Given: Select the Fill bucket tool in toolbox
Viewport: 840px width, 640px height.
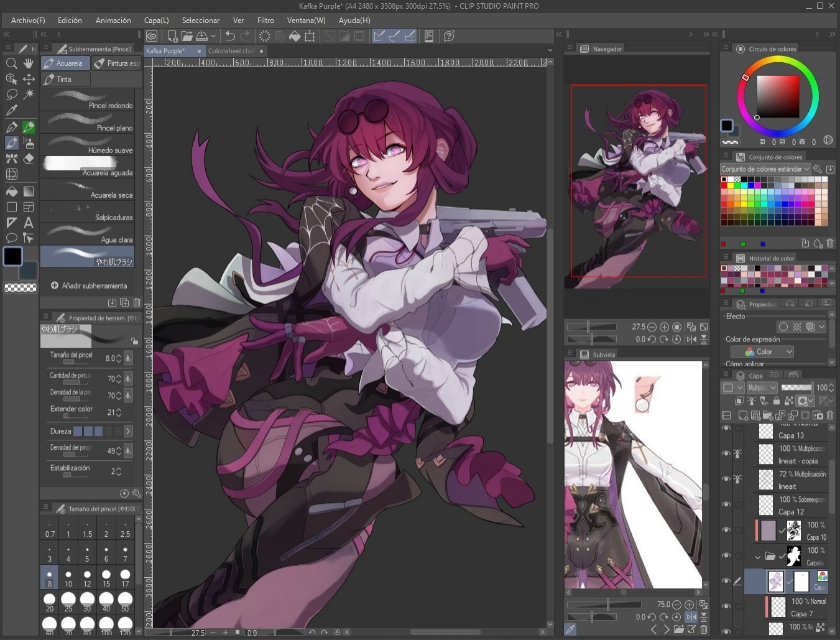Looking at the screenshot, I should (x=11, y=191).
